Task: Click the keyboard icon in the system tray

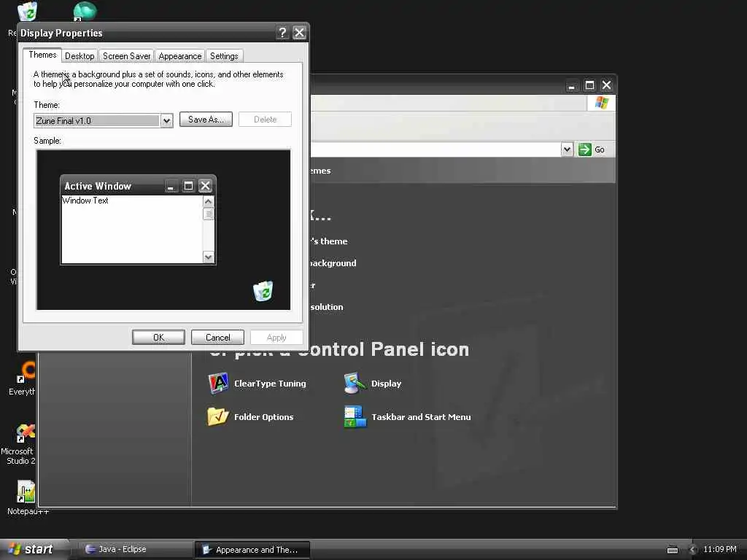Action: (672, 550)
